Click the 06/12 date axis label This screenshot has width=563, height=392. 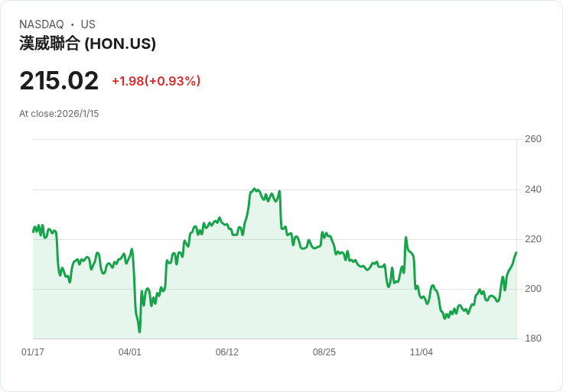(227, 352)
